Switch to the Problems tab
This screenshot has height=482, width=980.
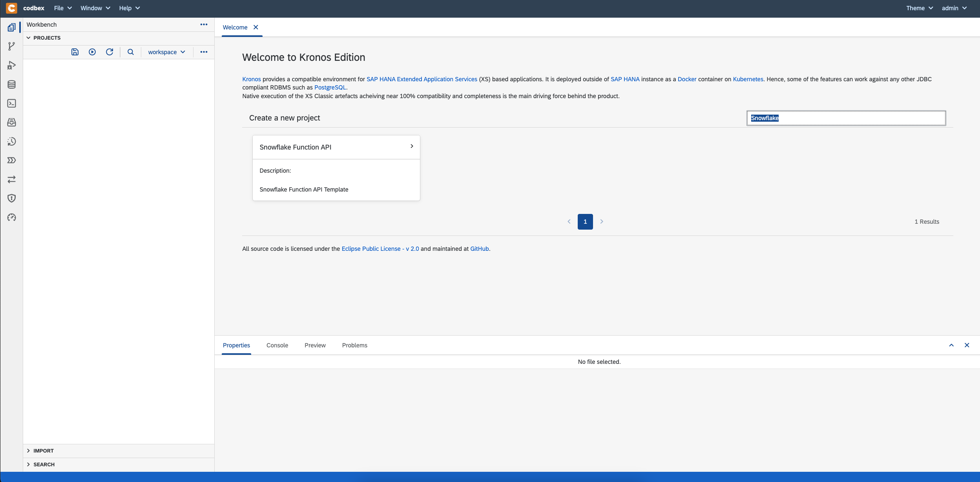pos(355,345)
